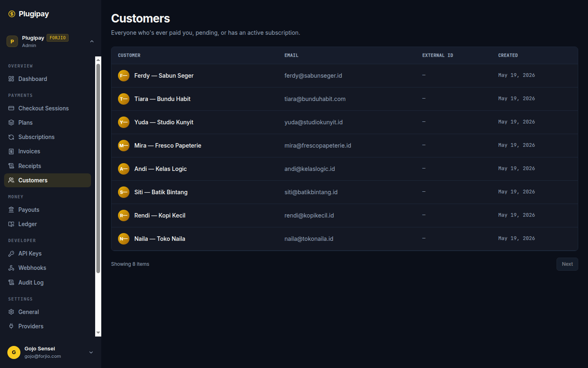Click the email yuda@studiokunyit.id
588x368 pixels.
tap(314, 122)
